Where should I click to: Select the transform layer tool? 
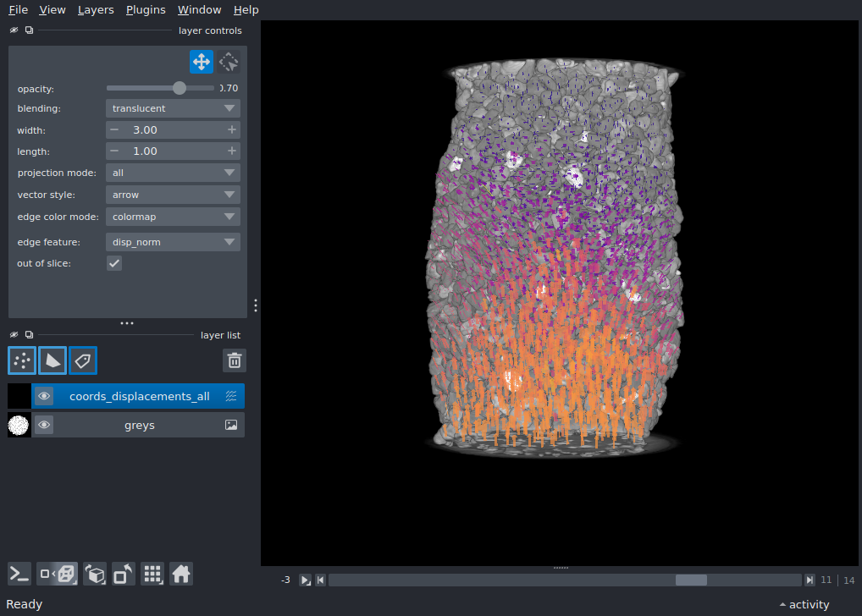229,62
